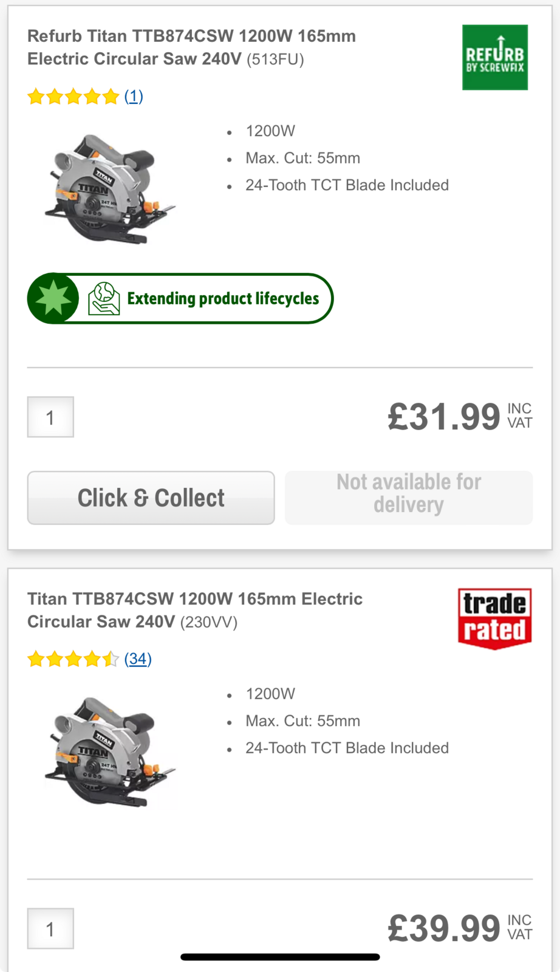560x972 pixels.
Task: Tap the Not available for delivery button
Action: coord(409,498)
